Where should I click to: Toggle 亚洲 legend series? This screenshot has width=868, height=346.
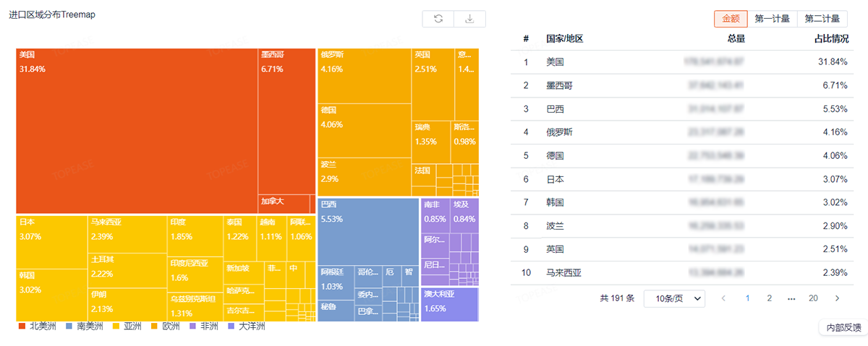click(127, 327)
